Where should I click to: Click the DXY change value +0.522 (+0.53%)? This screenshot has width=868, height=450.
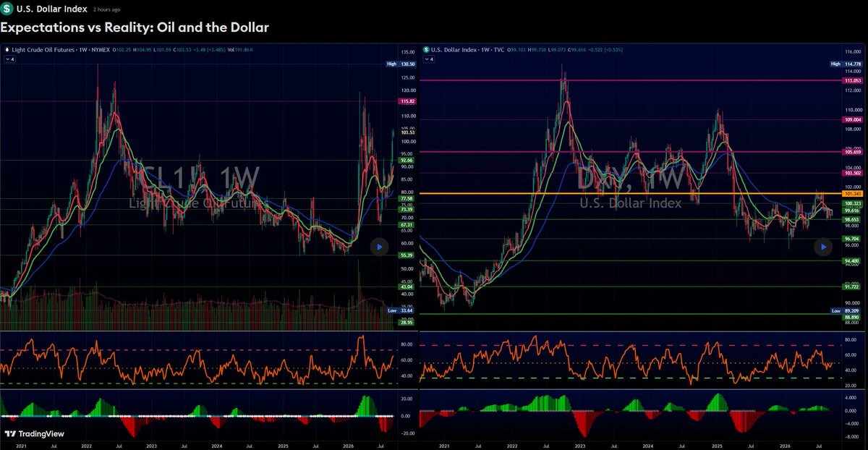tap(604, 50)
